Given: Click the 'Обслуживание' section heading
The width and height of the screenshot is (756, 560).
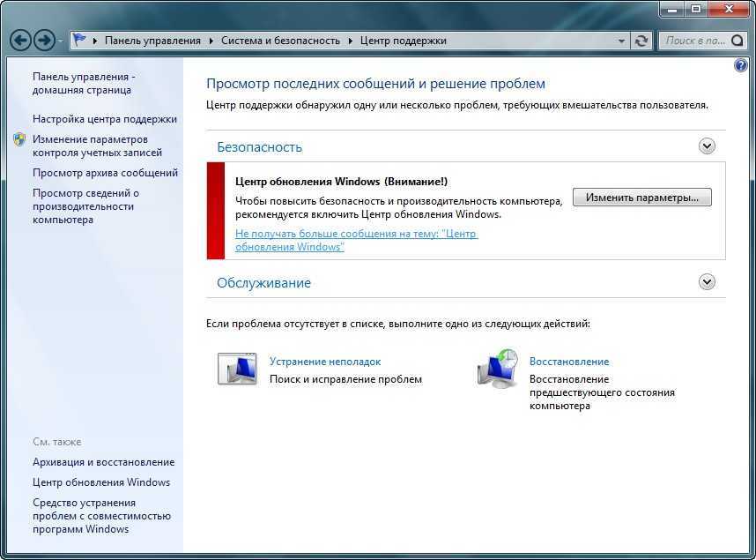Looking at the screenshot, I should click(x=263, y=283).
